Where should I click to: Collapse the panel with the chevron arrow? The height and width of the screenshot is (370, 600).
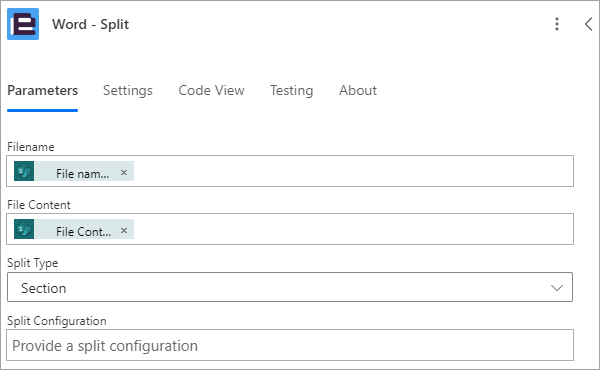click(589, 24)
